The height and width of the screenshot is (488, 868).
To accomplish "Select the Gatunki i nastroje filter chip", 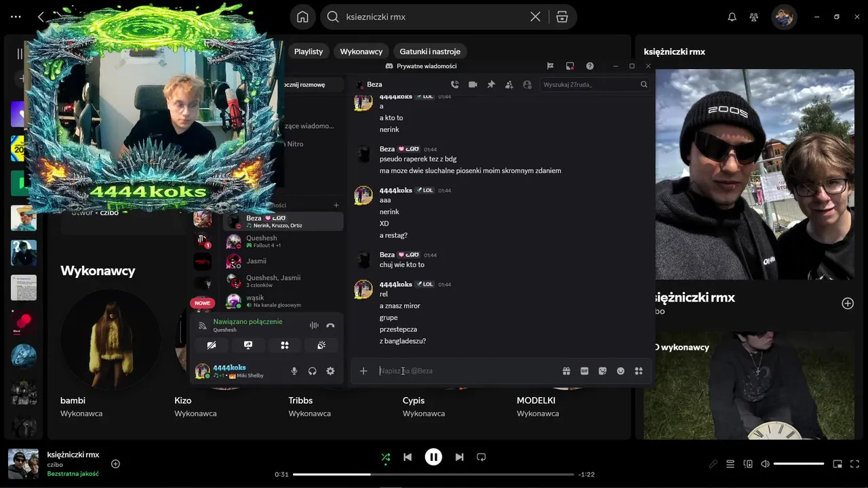I will [x=430, y=52].
